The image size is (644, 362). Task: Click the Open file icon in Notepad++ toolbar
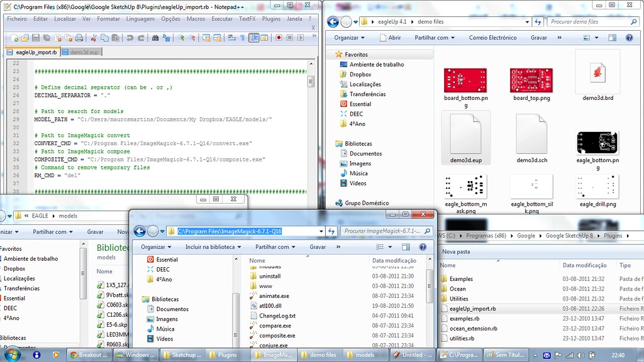click(25, 38)
